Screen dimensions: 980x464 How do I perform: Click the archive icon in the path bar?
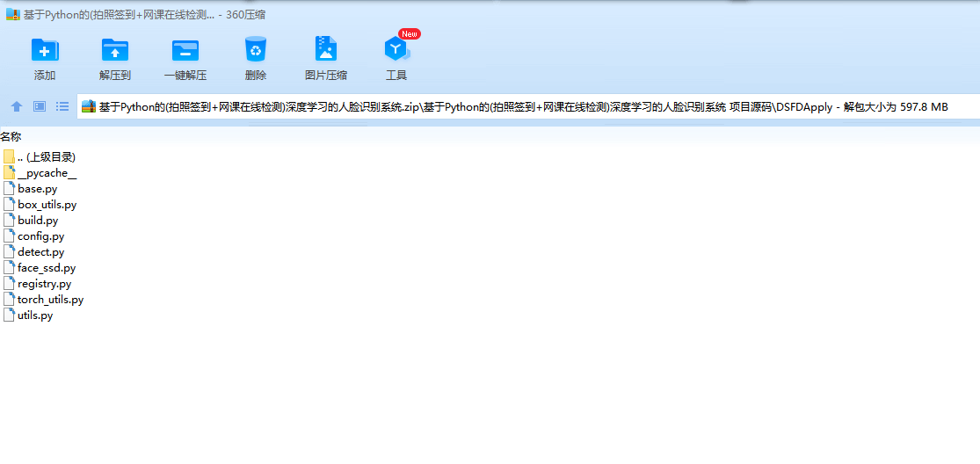click(89, 107)
